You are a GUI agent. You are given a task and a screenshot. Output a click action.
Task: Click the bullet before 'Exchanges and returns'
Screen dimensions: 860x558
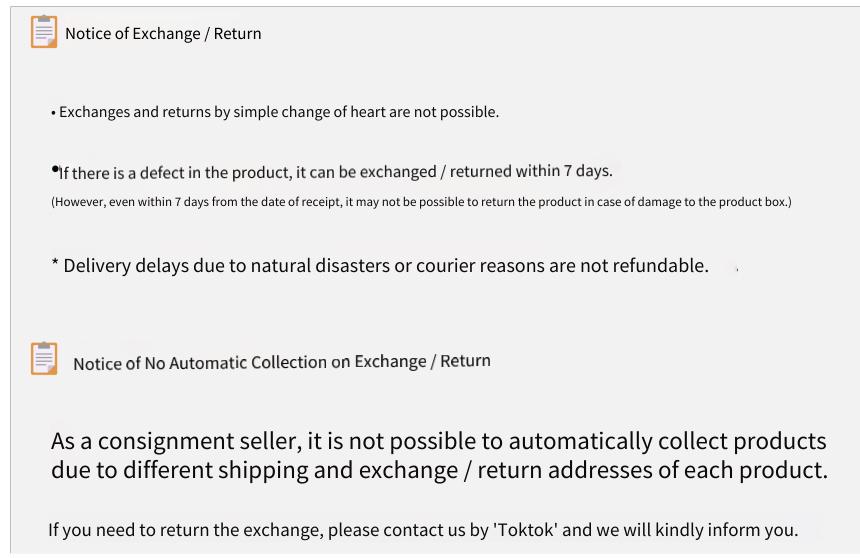(x=54, y=114)
